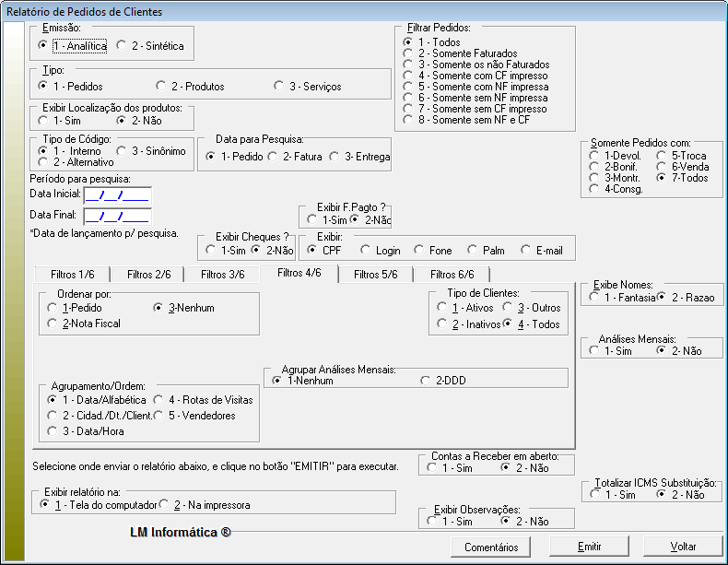Order by '1-Pedido' option

(x=52, y=307)
